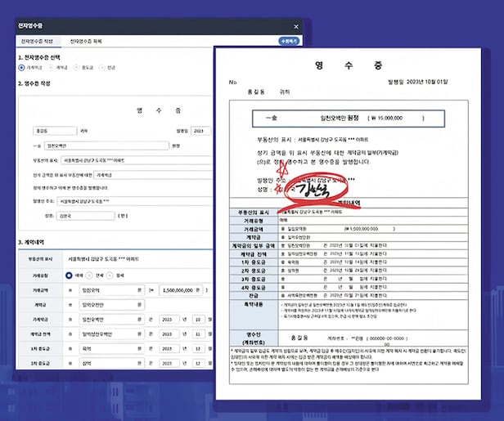
Task: Select the 가계약금 receipt type radio button
Action: pyautogui.click(x=21, y=68)
